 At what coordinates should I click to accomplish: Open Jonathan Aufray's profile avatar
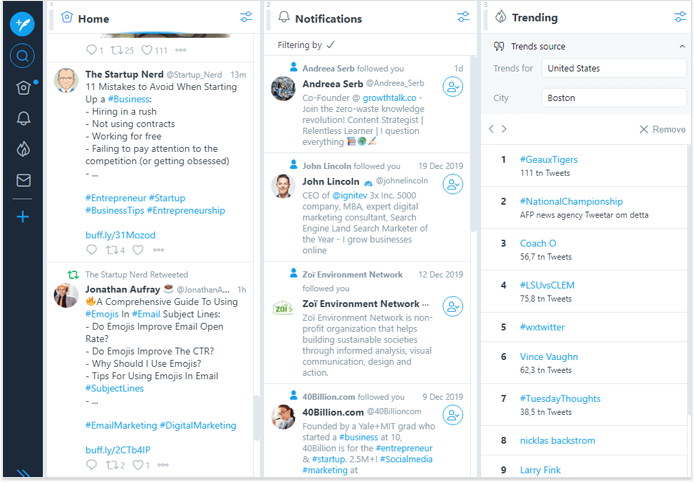66,295
